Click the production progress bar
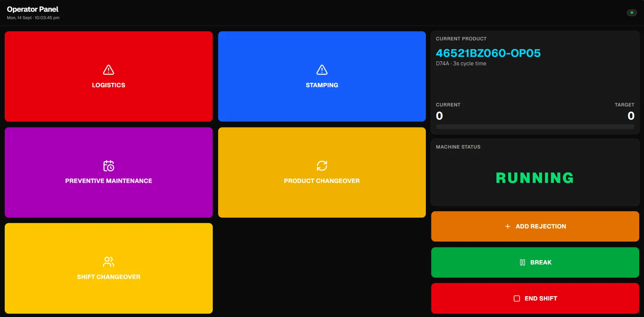Viewport: 644px width, 317px height. coord(535,127)
